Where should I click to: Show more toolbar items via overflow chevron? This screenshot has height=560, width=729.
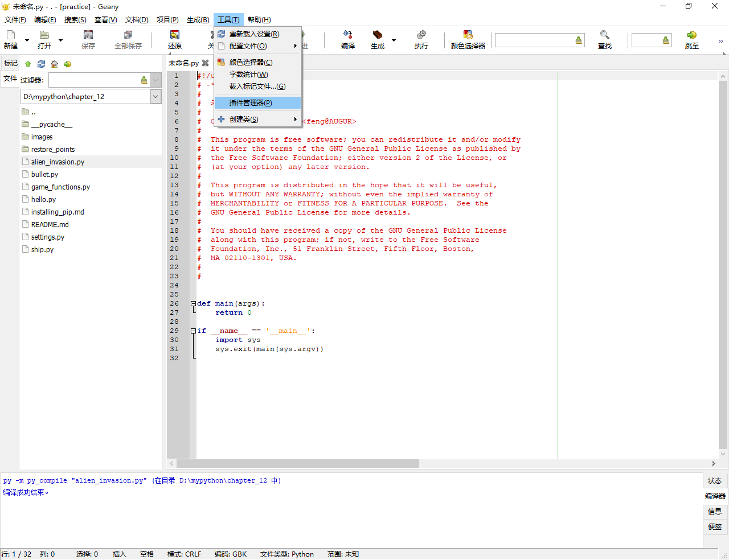pyautogui.click(x=720, y=41)
